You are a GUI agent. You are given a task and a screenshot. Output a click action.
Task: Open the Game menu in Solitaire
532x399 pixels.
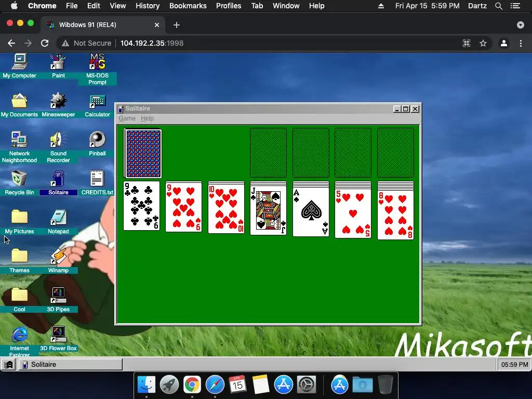coord(127,118)
